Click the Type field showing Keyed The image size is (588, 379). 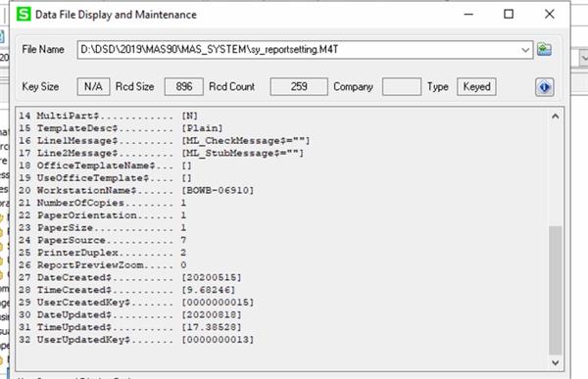click(x=476, y=86)
